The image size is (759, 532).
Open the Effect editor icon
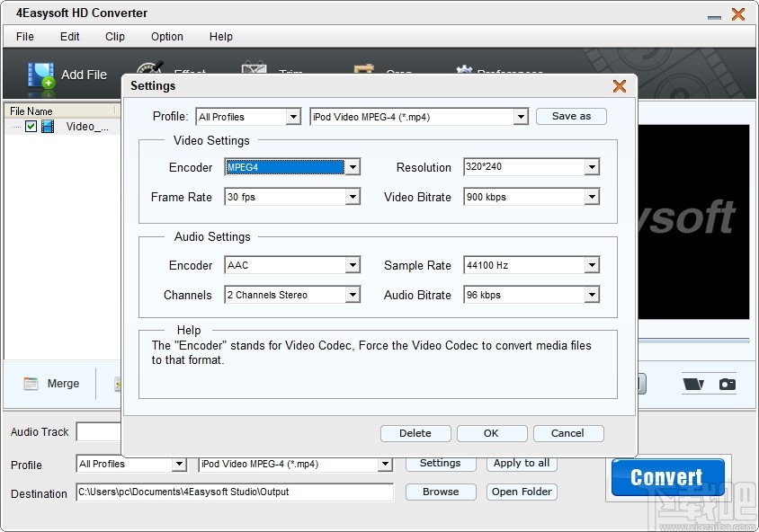coord(149,68)
